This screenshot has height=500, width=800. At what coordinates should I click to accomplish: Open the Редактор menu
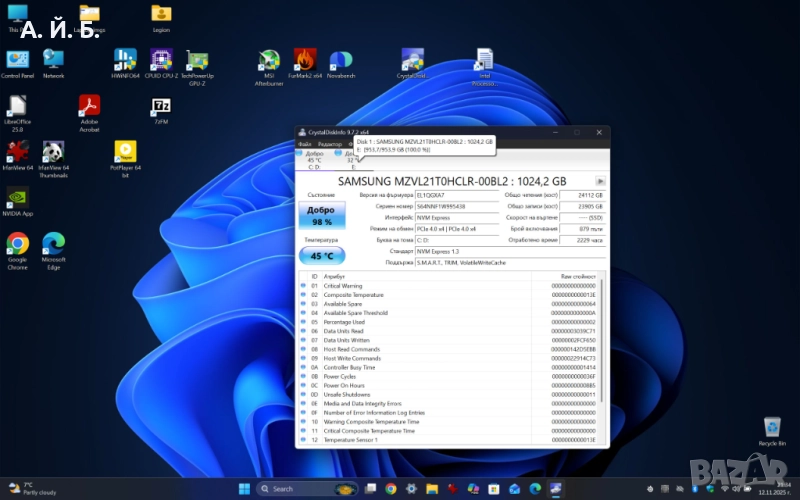coord(329,144)
